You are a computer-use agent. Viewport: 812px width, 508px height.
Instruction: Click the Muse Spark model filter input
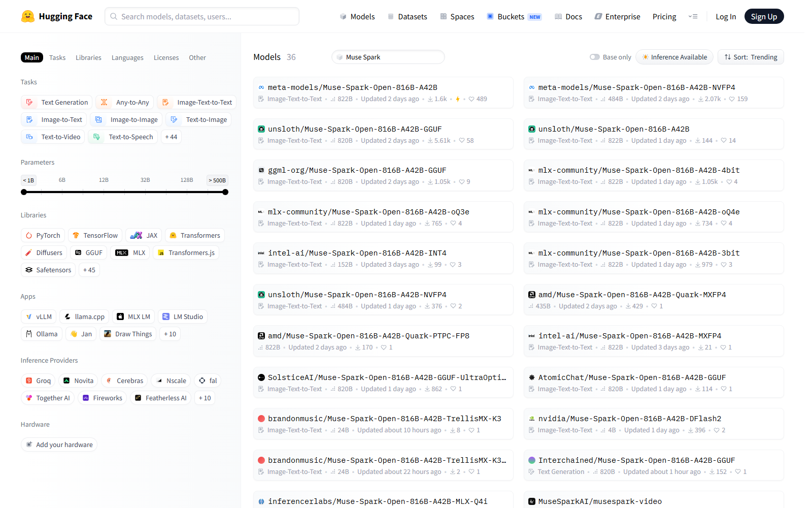[388, 57]
